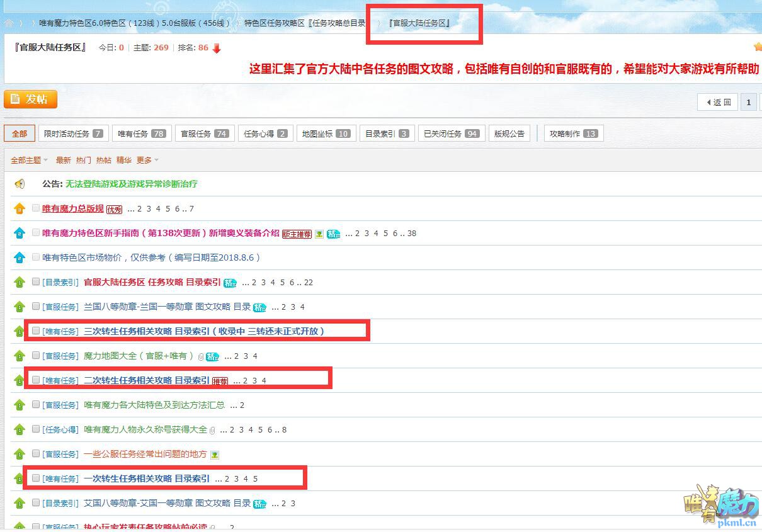The width and height of the screenshot is (762, 532).
Task: Select the checkbox for 一次转生任务相关攻略 thread
Action: [x=36, y=478]
